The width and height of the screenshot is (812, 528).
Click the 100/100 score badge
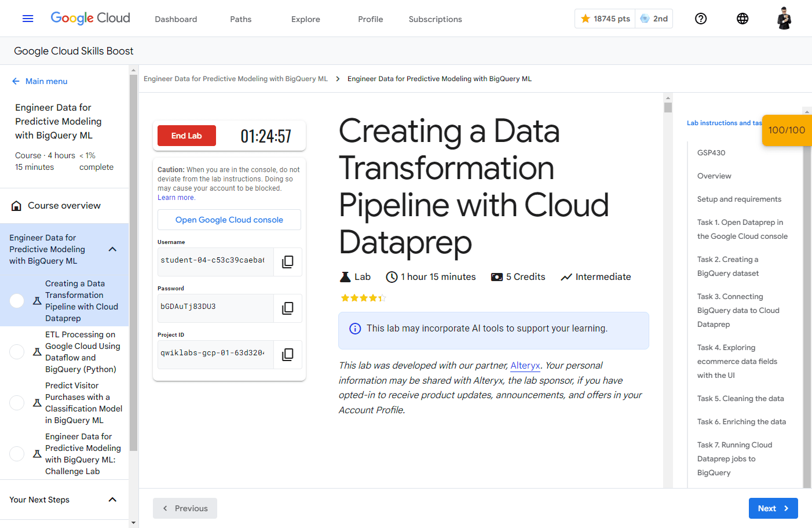tap(787, 130)
